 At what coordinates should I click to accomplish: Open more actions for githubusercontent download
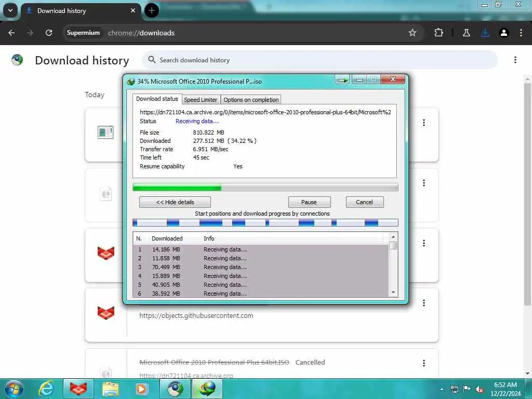[x=424, y=303]
